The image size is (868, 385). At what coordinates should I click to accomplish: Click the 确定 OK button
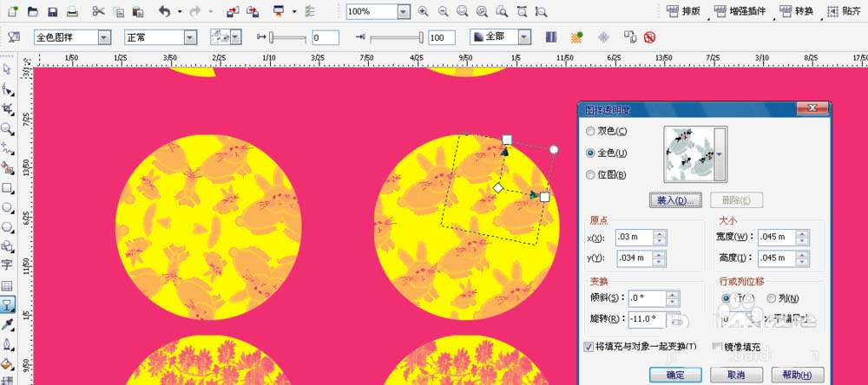[675, 375]
